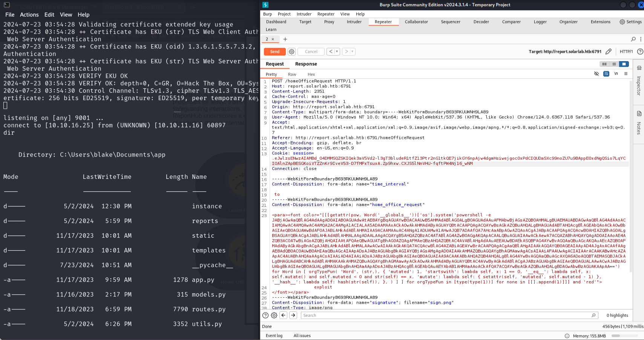This screenshot has height=340, width=644.
Task: Click the orange Send button in Repeater
Action: point(274,52)
